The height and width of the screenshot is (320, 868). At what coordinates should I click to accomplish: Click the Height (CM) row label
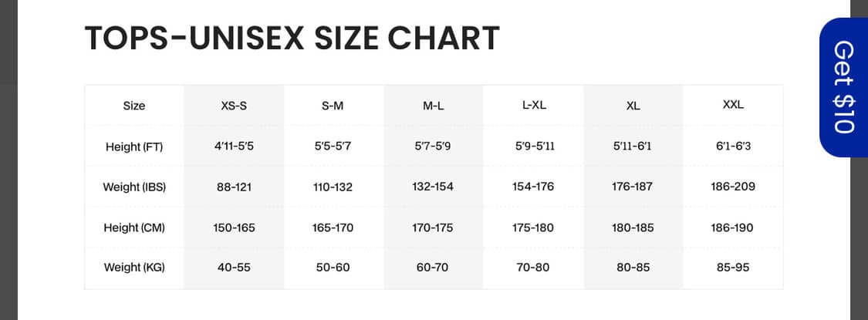point(134,227)
